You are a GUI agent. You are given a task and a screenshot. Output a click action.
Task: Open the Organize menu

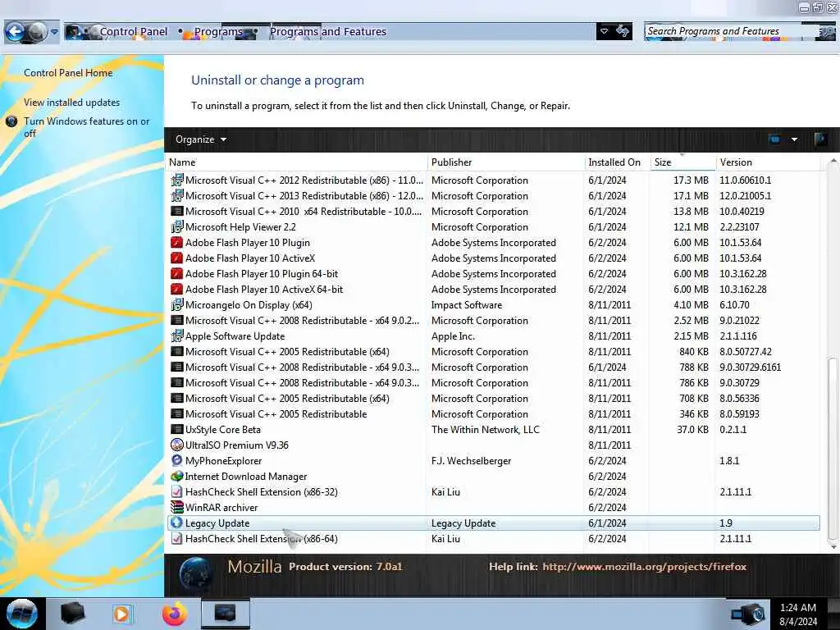[x=201, y=139]
